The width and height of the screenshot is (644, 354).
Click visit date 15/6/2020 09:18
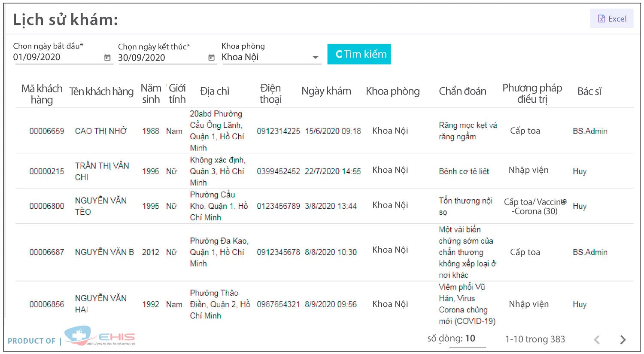333,131
